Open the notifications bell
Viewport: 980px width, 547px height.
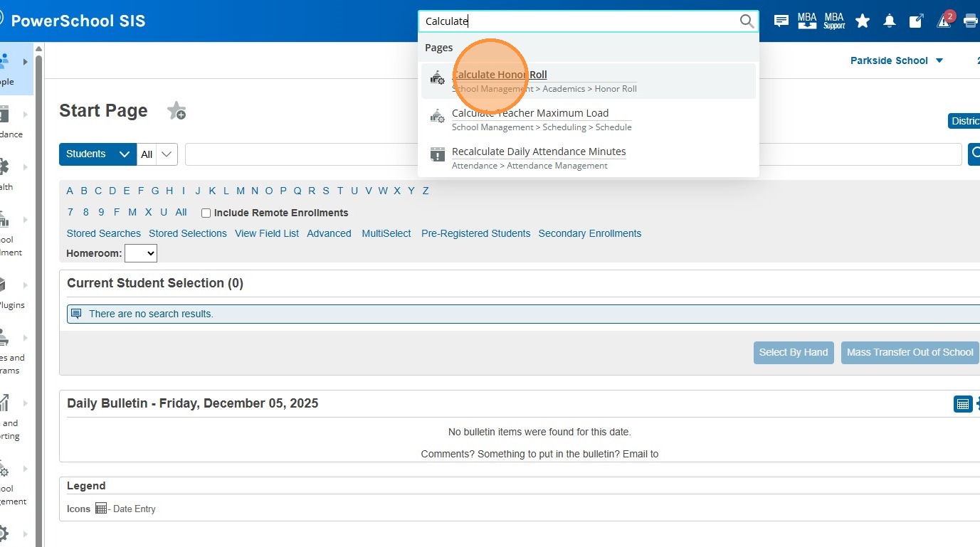tap(890, 21)
